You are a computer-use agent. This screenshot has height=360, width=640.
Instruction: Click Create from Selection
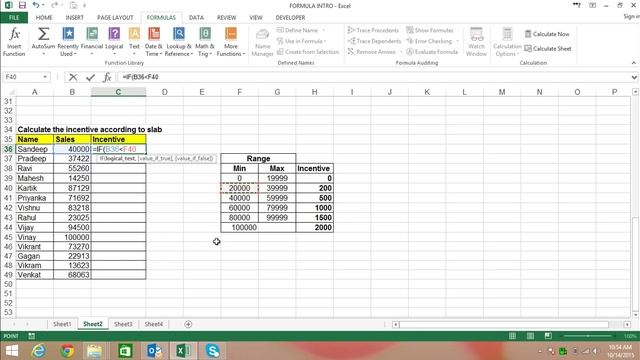(308, 52)
